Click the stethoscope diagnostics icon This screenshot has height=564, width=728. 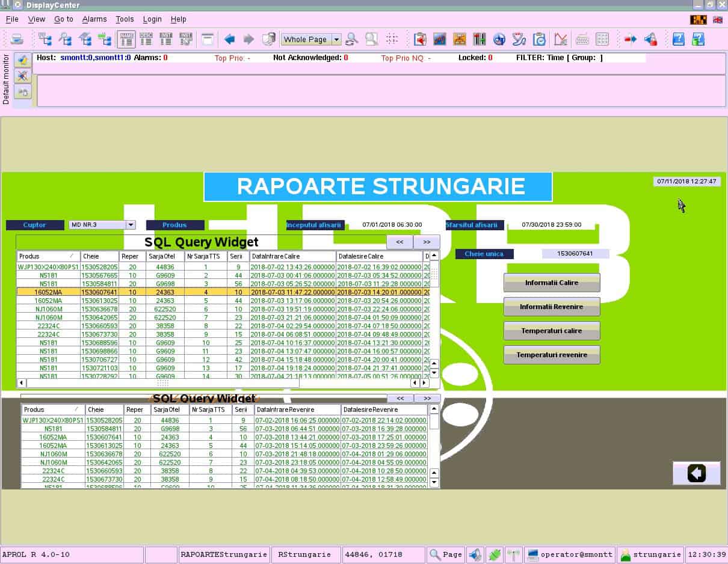click(519, 40)
